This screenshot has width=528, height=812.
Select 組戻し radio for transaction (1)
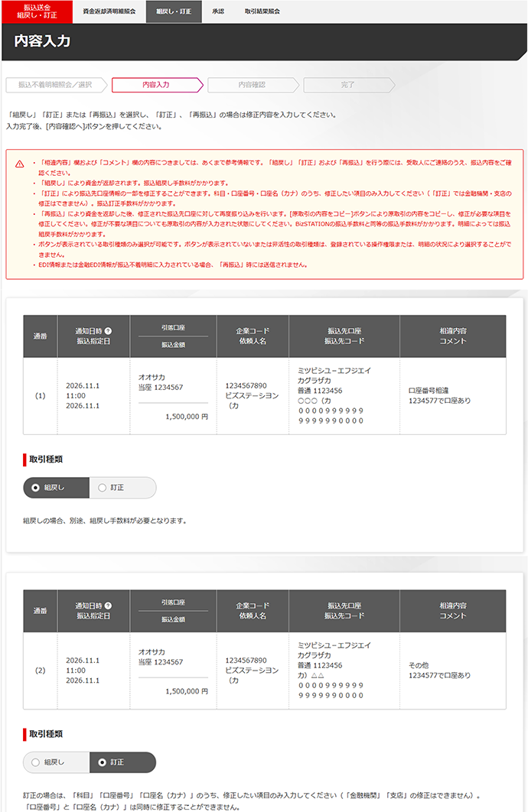35,487
